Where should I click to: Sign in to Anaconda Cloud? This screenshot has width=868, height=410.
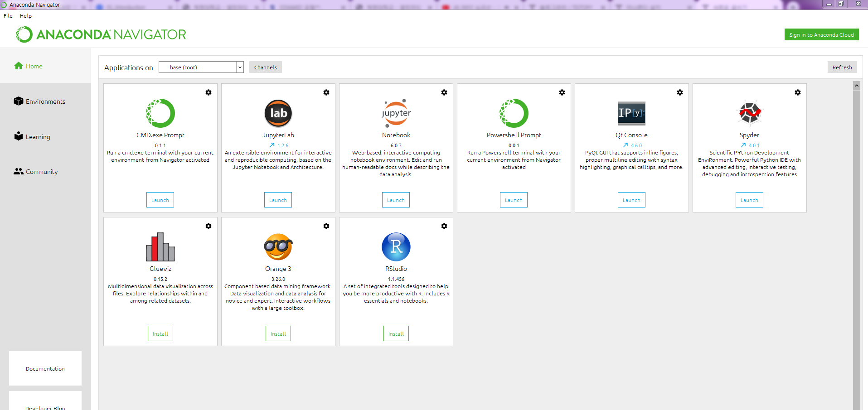[821, 34]
